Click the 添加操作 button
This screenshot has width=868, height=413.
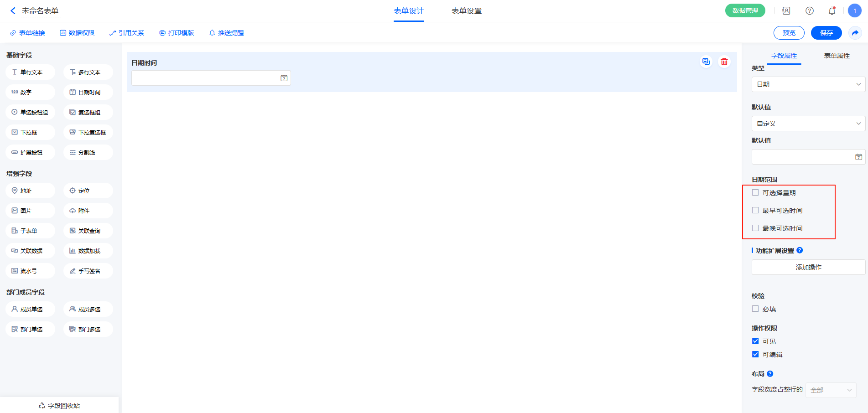[808, 267]
